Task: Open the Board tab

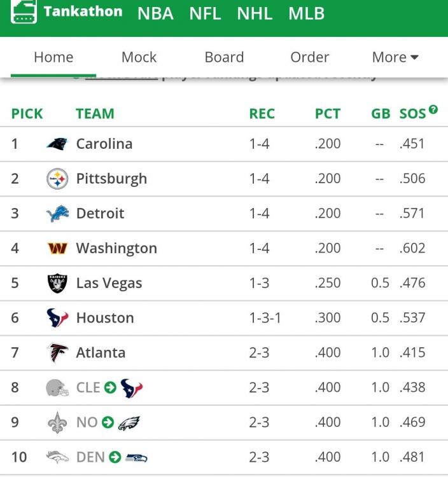Action: click(224, 57)
